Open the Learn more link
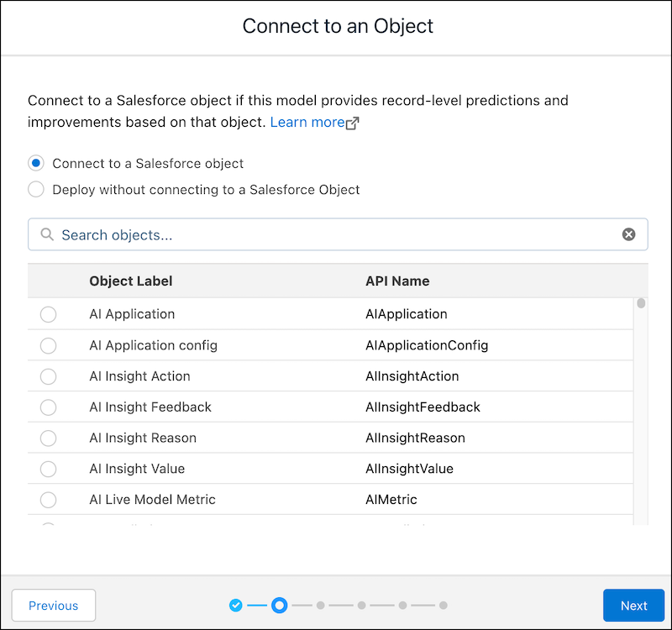 (307, 122)
